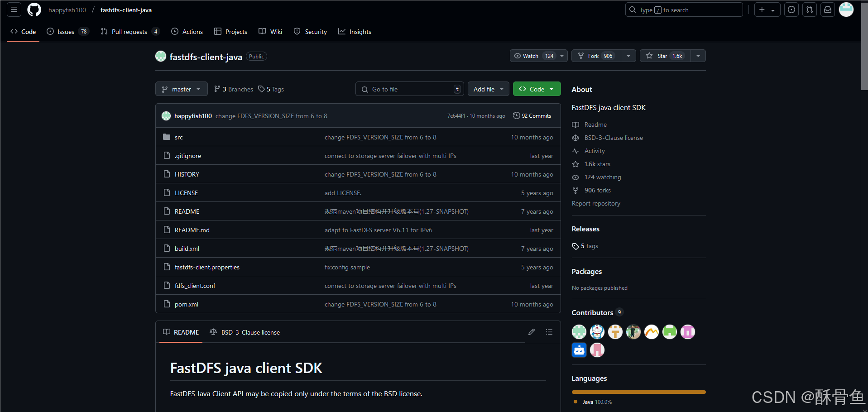Focus the Type / to search box
This screenshot has width=868, height=412.
tap(684, 10)
